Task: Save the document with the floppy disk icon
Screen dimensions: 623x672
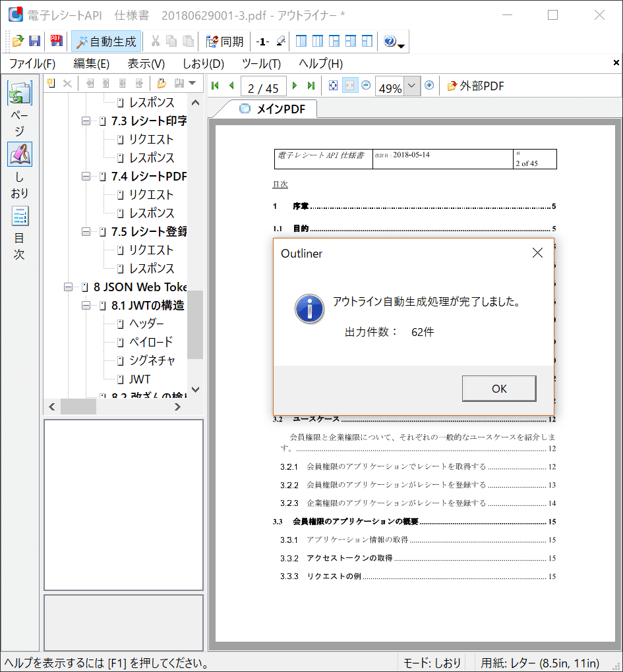Action: tap(34, 42)
